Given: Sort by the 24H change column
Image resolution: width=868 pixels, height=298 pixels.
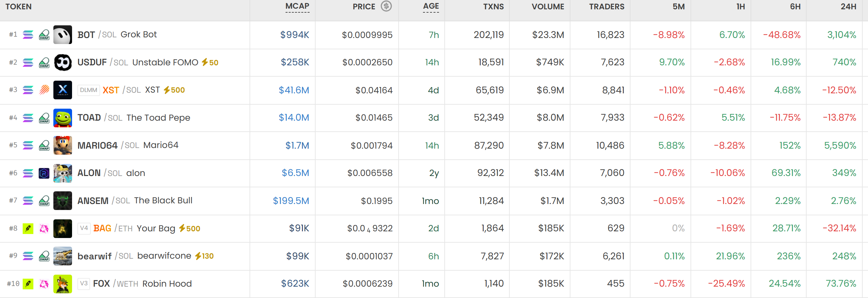Looking at the screenshot, I should 848,6.
